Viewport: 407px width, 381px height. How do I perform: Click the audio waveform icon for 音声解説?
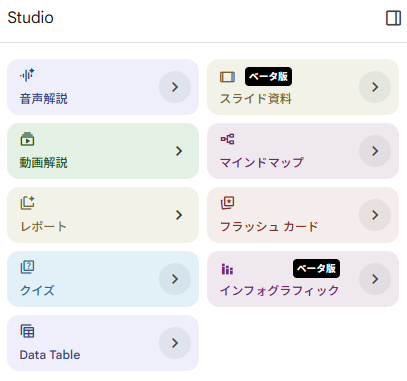(x=27, y=75)
